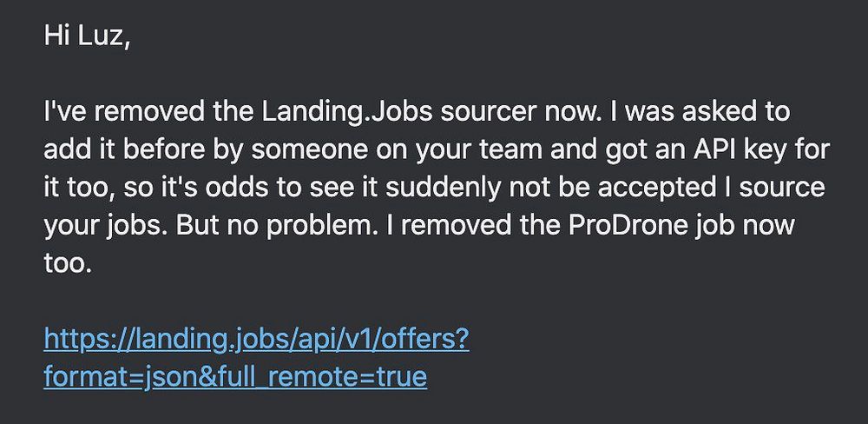The image size is (868, 424).
Task: Click the 'format=json&full_remote=true' link line
Action: (234, 377)
